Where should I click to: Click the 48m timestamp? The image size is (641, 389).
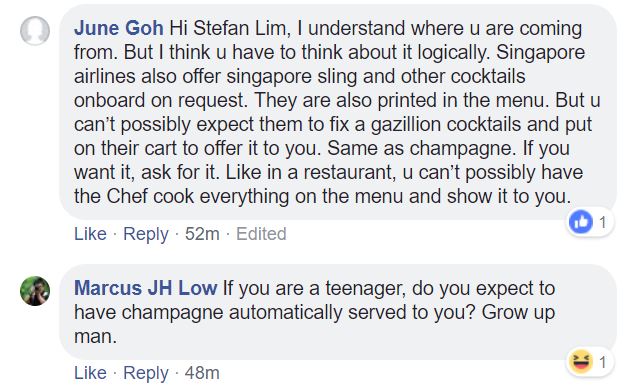point(202,373)
